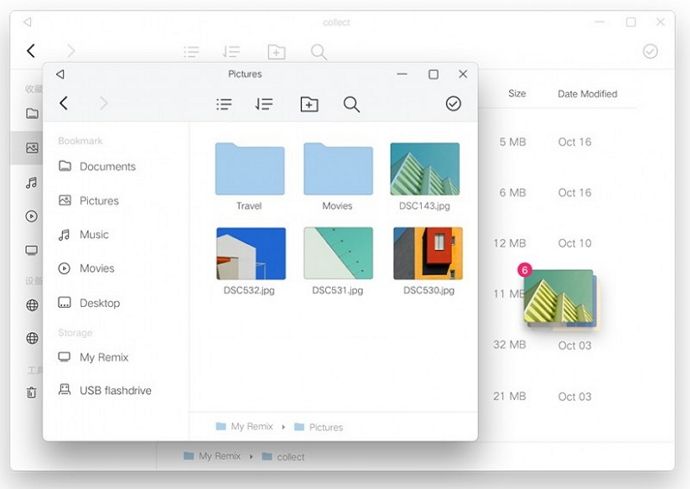
Task: Click collect in the breadcrumb path
Action: click(x=283, y=457)
